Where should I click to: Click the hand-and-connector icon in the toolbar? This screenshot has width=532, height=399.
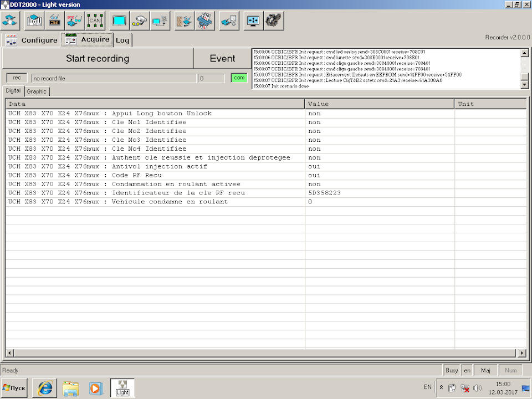click(x=11, y=21)
